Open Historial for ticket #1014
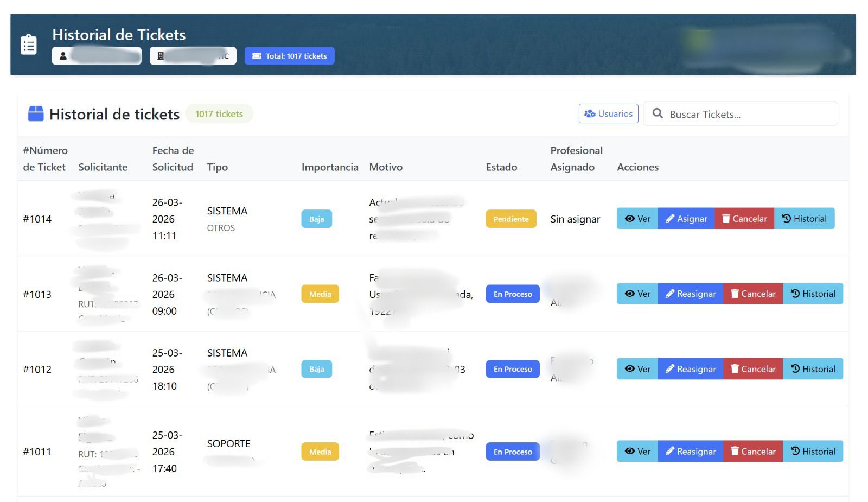Screen dimensions: 868x502 coord(804,219)
